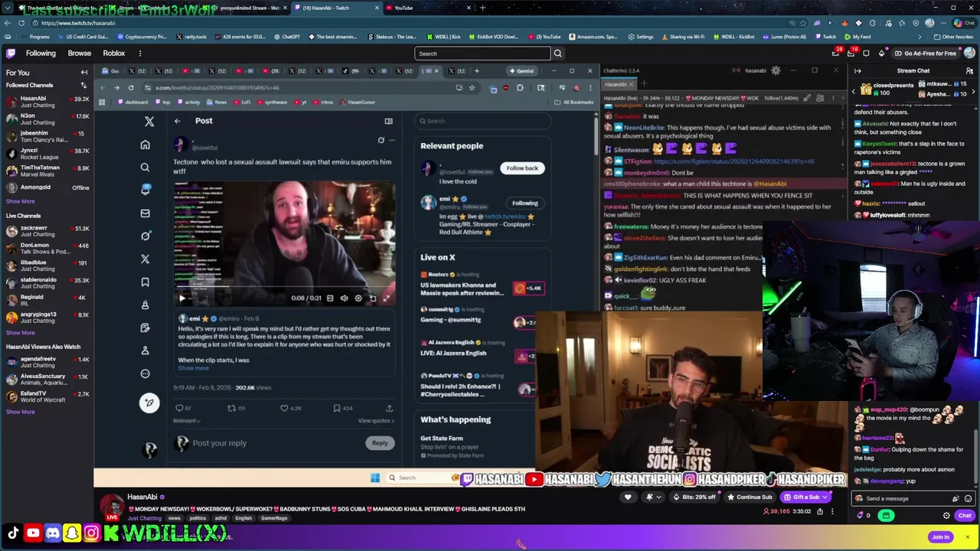Expand Show more on quoted emi post
The width and height of the screenshot is (980, 551).
tap(193, 368)
